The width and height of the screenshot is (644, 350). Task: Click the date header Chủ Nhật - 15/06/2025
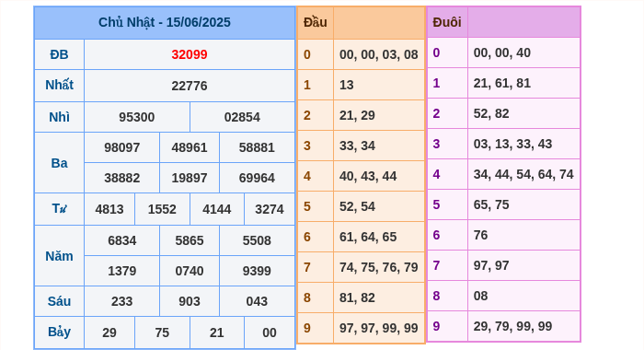pyautogui.click(x=165, y=22)
